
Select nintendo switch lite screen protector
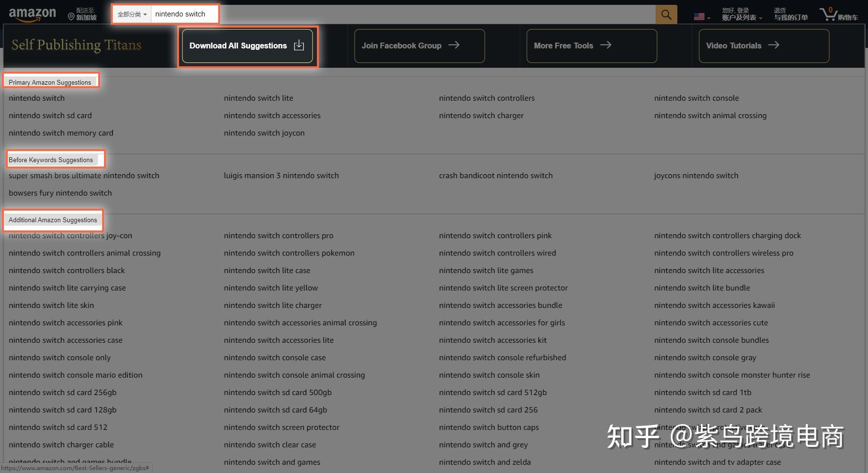click(x=504, y=288)
